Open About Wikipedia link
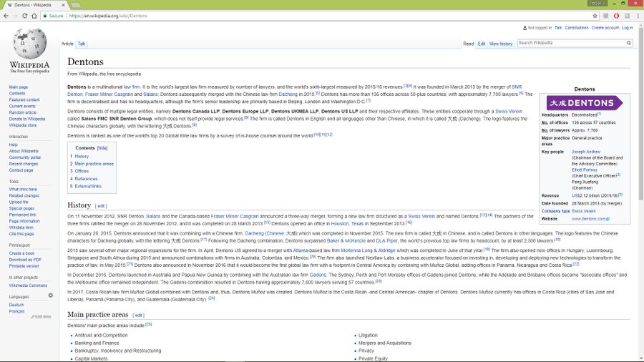Screen dimensions: 644x362 click(24, 151)
